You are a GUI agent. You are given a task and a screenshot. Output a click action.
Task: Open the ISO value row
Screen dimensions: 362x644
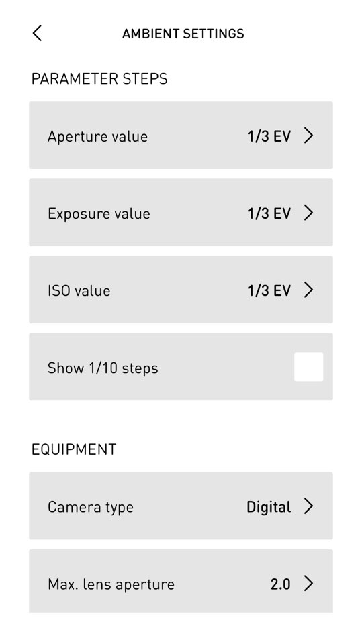point(181,290)
